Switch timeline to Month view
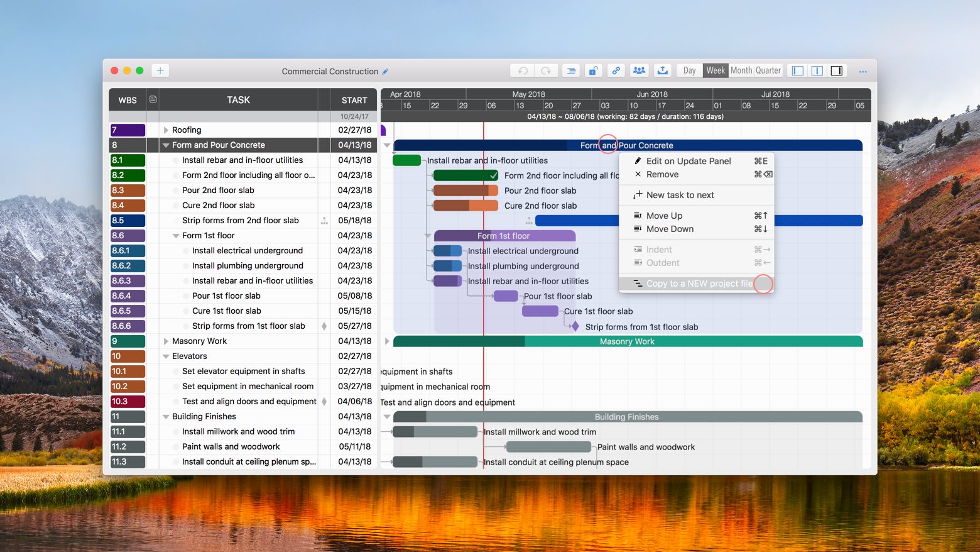Screen dimensions: 980x552 point(741,71)
